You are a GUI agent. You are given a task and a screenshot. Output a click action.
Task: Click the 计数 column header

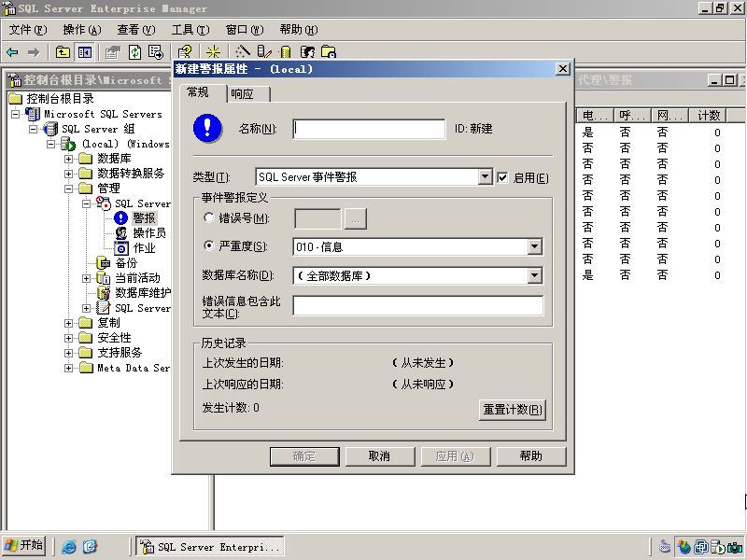click(709, 115)
